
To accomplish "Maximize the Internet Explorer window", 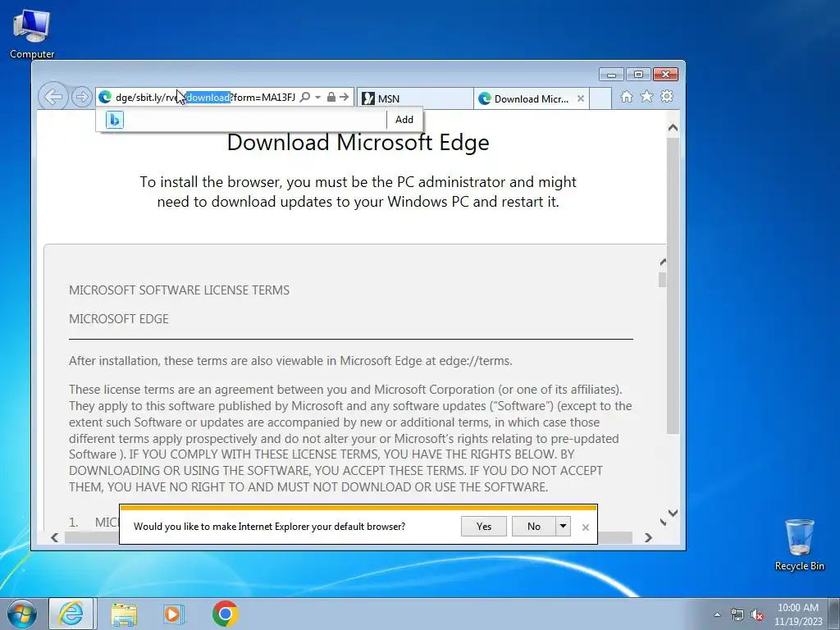I will [x=638, y=74].
